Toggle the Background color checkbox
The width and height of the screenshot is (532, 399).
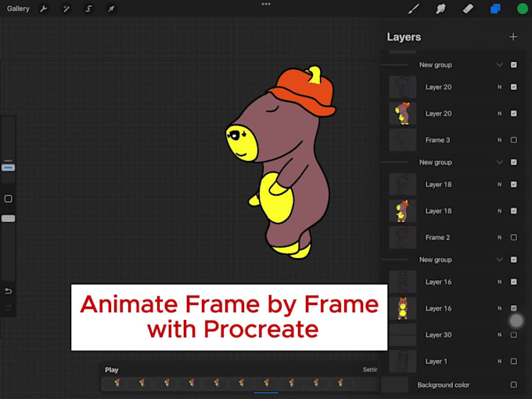pos(514,385)
